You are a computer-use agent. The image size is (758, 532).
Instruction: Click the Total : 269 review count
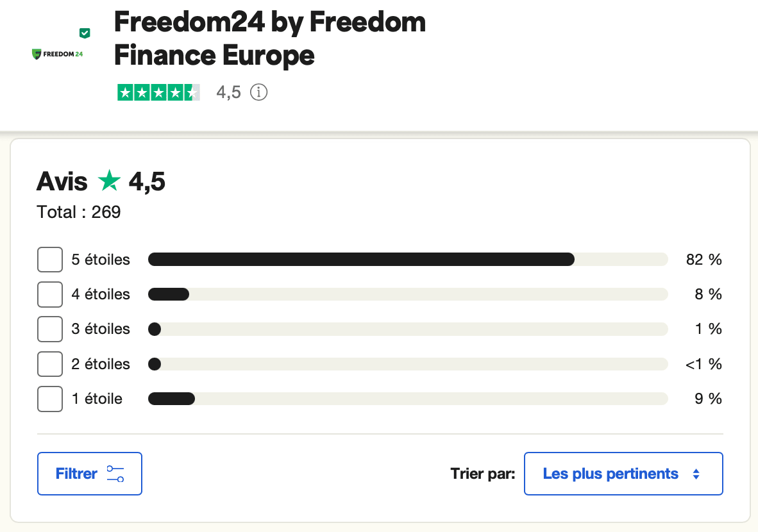tap(78, 212)
